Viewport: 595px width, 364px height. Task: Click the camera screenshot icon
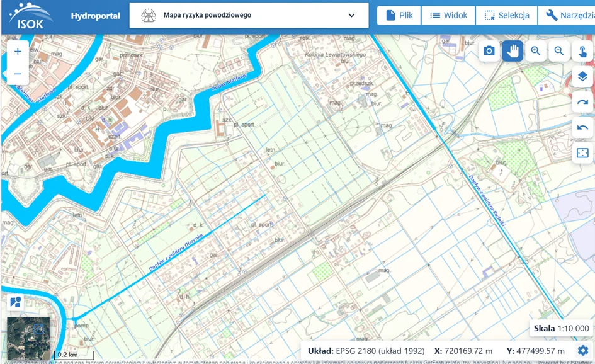489,51
